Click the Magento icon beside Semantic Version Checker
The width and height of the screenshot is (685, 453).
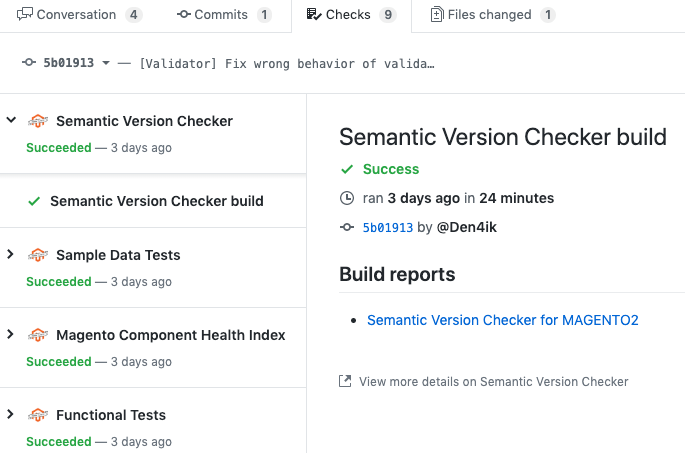(38, 122)
